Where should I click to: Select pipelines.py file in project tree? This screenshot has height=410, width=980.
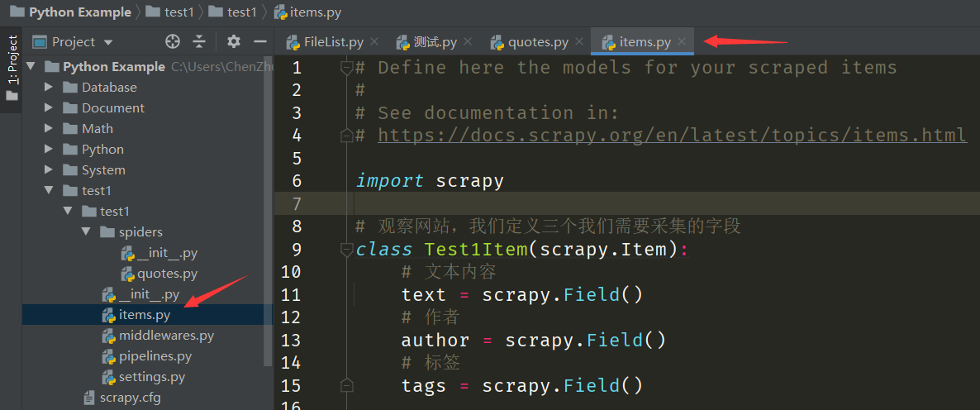click(155, 356)
